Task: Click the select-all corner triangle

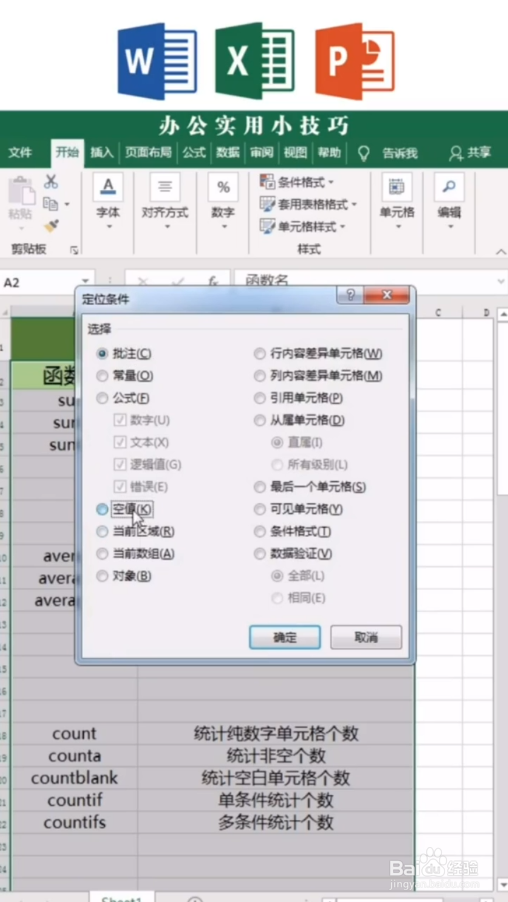Action: pyautogui.click(x=6, y=312)
